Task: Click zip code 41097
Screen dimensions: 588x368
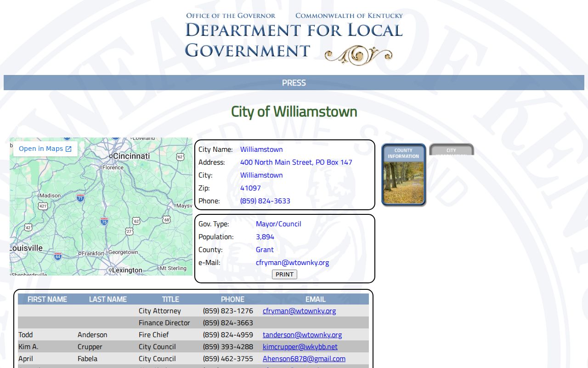Action: coord(250,188)
